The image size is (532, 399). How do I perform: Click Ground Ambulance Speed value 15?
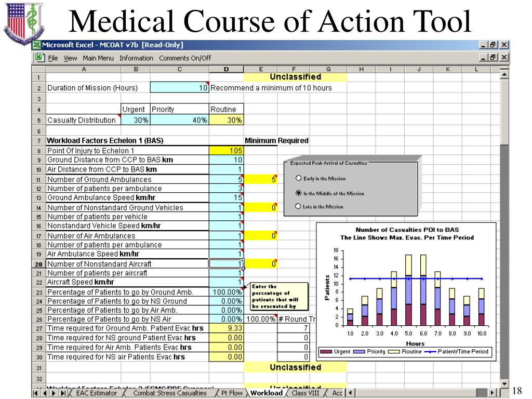pyautogui.click(x=227, y=197)
